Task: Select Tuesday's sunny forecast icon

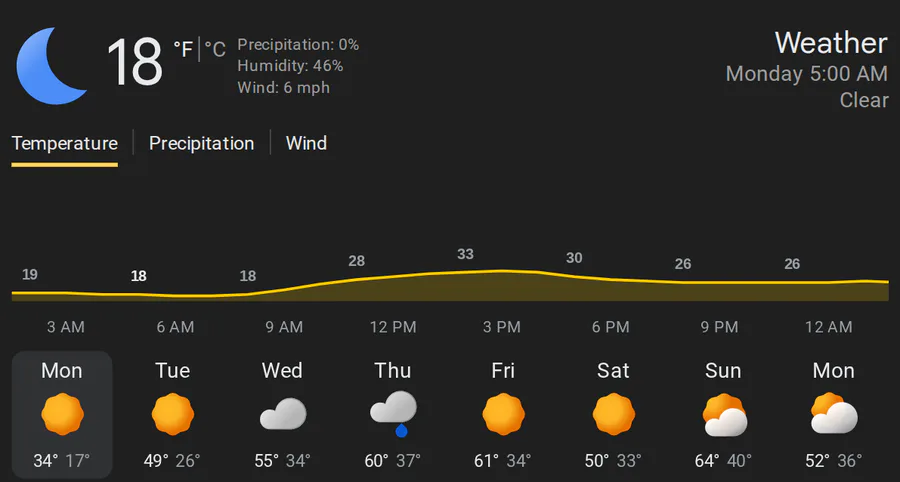Action: point(172,413)
